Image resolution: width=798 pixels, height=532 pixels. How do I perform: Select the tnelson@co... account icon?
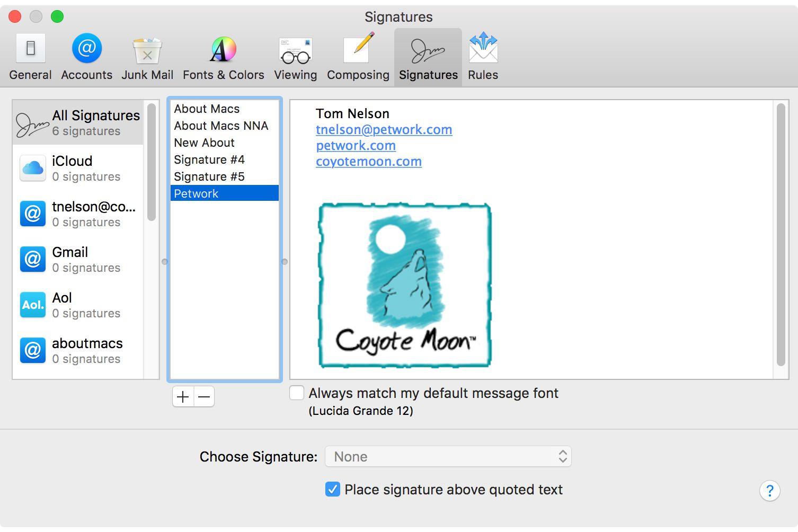33,214
